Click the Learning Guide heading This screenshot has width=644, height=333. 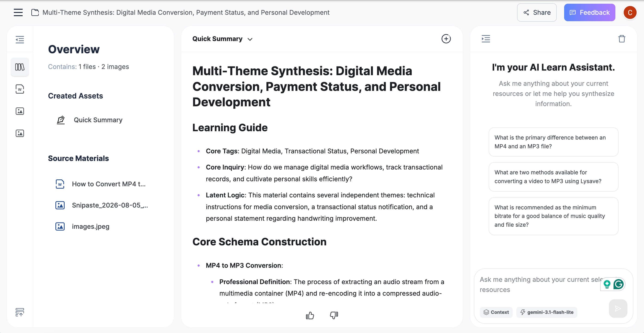[x=230, y=128]
